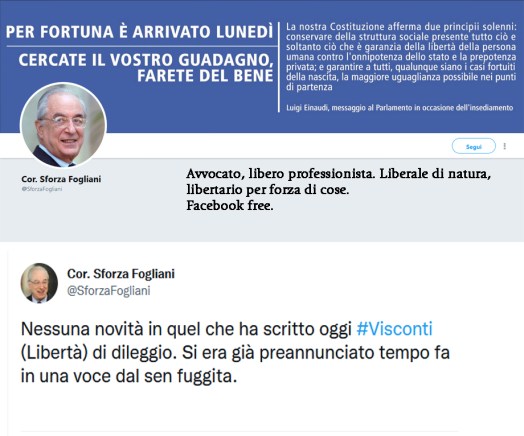Click the Segui follow button

tap(474, 146)
